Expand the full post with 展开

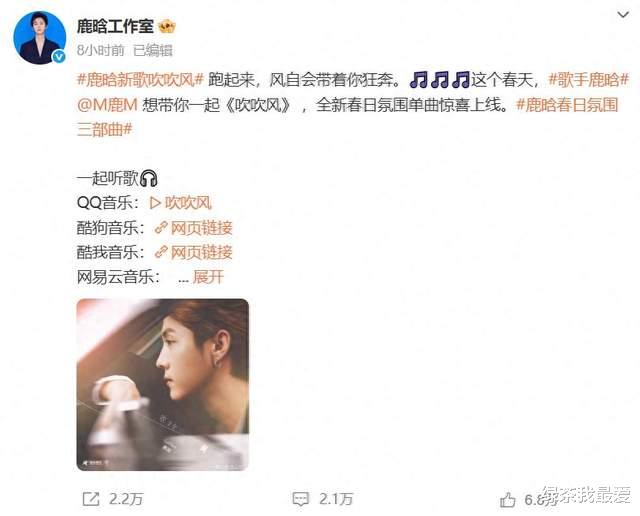coord(208,278)
